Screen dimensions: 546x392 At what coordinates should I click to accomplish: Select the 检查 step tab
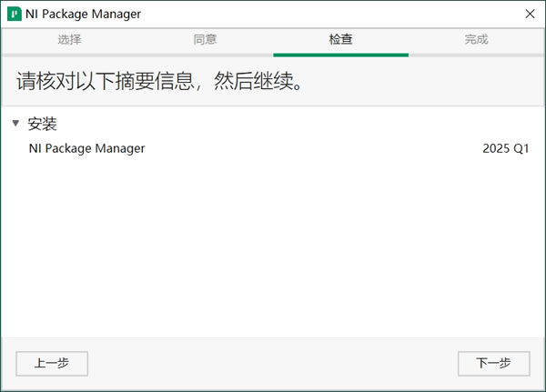tap(340, 39)
